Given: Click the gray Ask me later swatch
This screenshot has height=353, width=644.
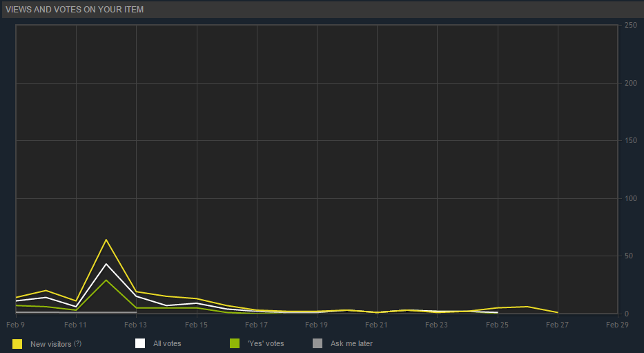Looking at the screenshot, I should click(318, 343).
